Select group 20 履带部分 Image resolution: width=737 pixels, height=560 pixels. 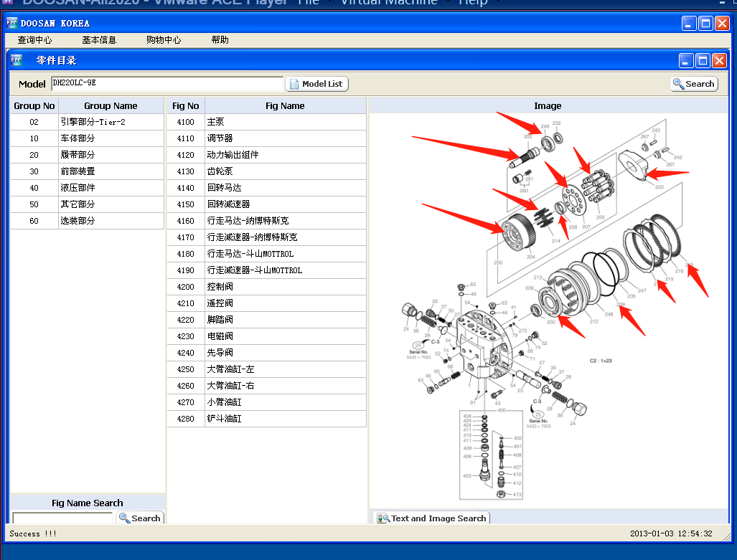pos(87,155)
